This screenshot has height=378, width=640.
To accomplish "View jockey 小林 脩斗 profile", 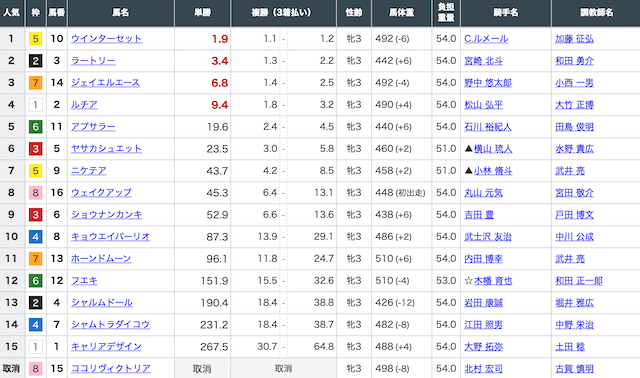I will click(x=493, y=171).
